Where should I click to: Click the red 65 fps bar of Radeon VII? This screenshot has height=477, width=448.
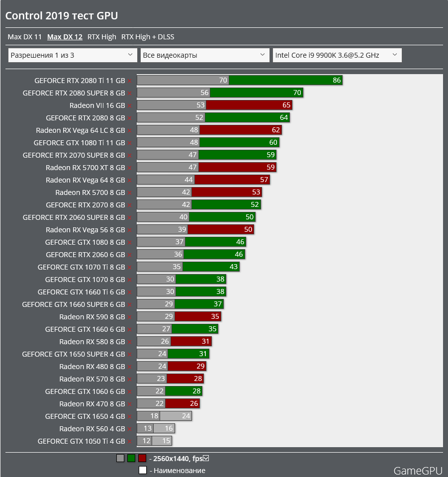(x=249, y=105)
